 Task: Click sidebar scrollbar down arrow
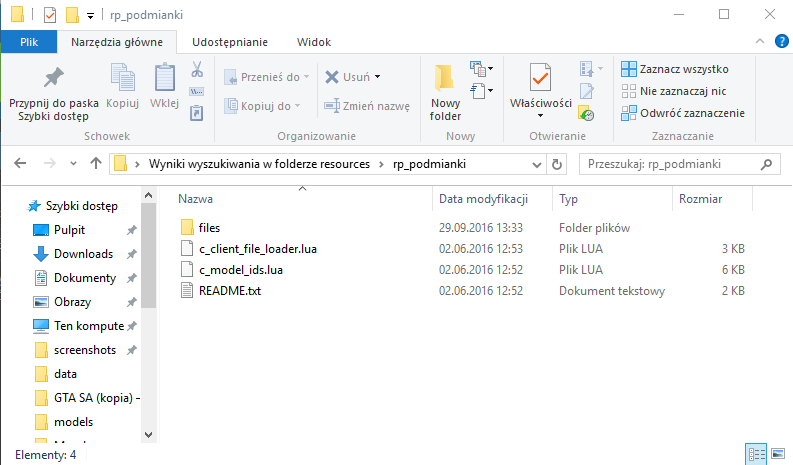(148, 435)
